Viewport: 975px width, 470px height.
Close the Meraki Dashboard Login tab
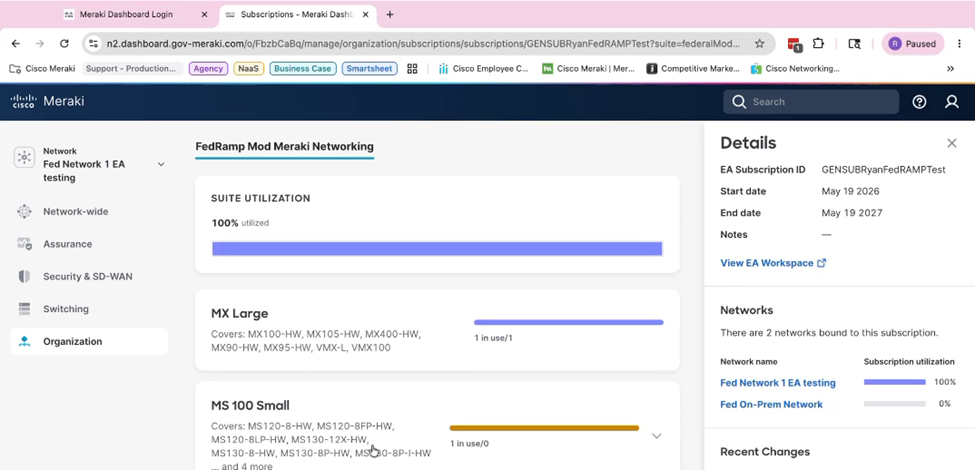click(x=205, y=14)
